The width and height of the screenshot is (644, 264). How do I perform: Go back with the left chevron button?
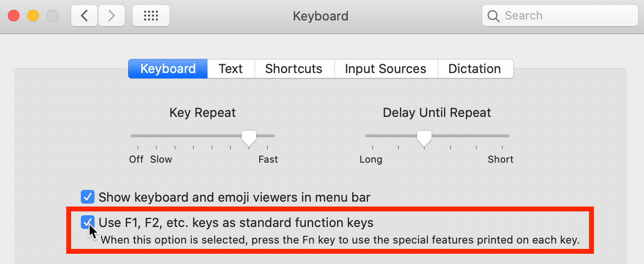[x=84, y=16]
